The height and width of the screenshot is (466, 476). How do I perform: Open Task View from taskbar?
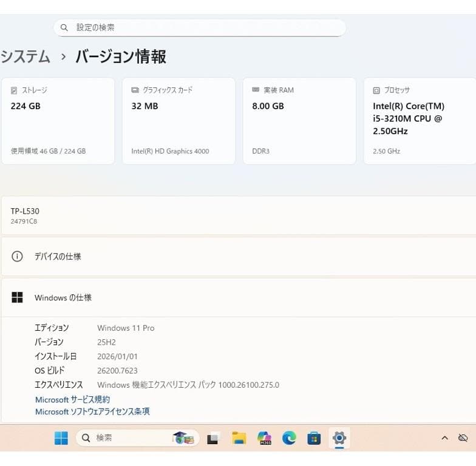[x=212, y=439]
